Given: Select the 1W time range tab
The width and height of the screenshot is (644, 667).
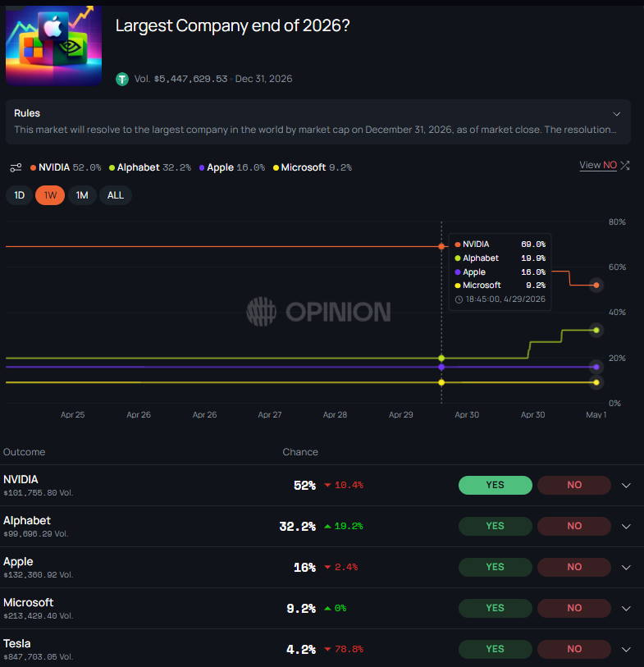Looking at the screenshot, I should point(50,195).
